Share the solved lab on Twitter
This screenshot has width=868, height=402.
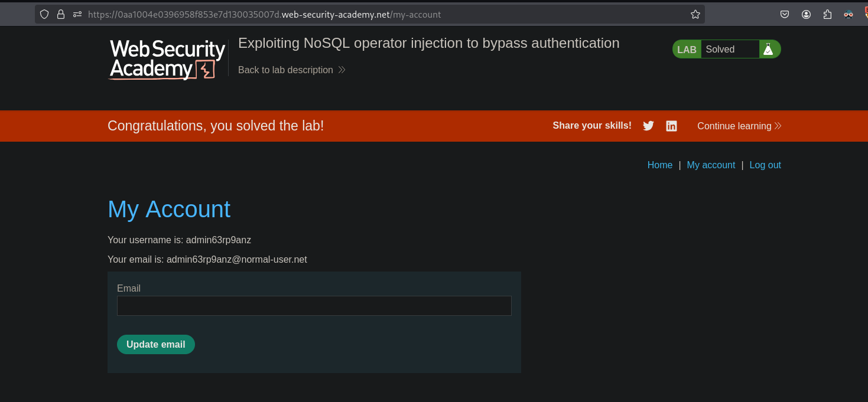tap(648, 126)
